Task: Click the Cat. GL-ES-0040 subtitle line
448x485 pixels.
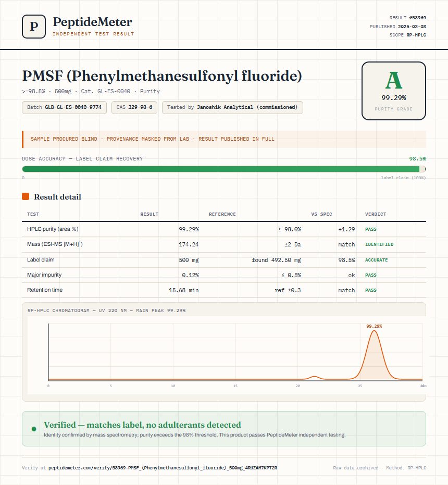Action: (x=91, y=91)
